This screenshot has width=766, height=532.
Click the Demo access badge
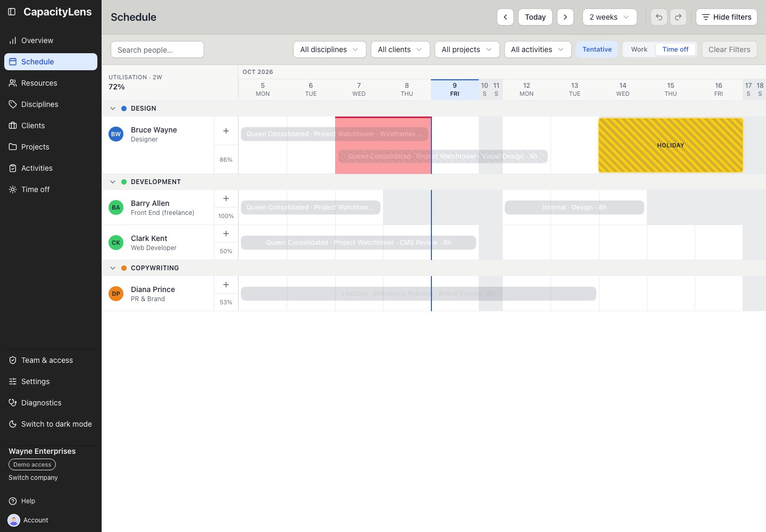(32, 464)
